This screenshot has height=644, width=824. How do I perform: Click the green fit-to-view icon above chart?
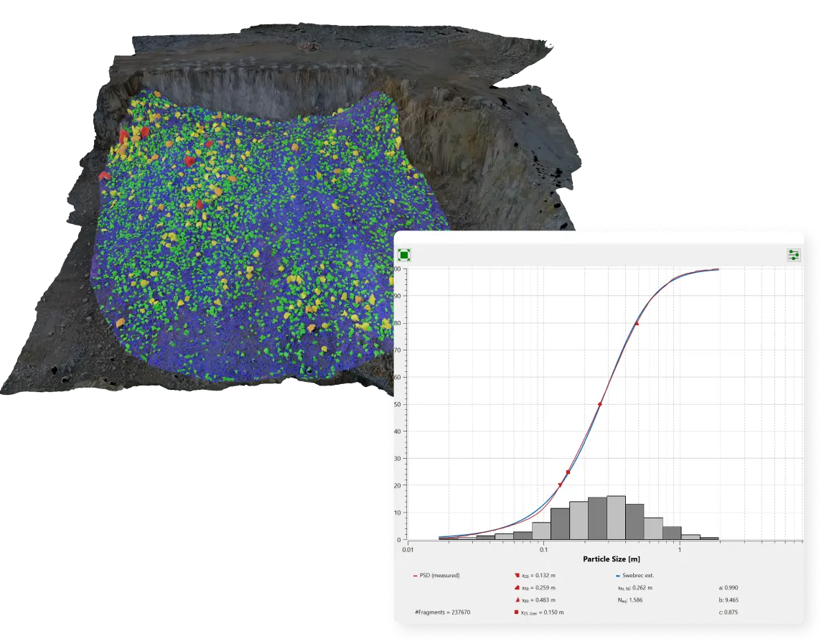click(404, 255)
